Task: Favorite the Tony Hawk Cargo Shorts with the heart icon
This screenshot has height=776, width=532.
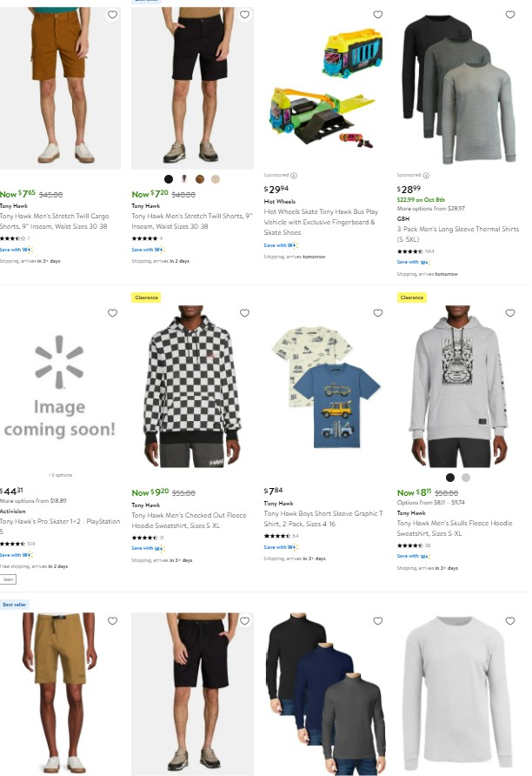Action: tap(113, 14)
